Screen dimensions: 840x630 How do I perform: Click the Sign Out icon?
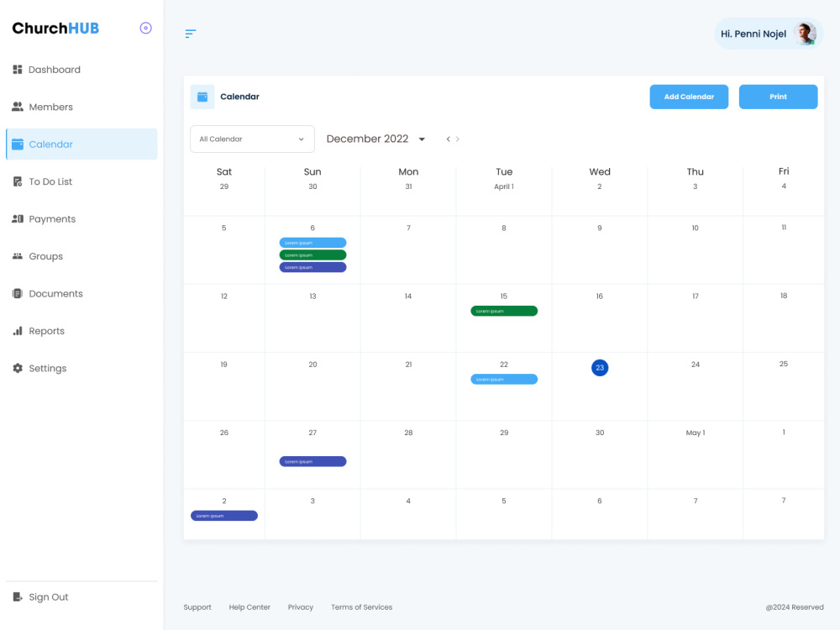(17, 596)
